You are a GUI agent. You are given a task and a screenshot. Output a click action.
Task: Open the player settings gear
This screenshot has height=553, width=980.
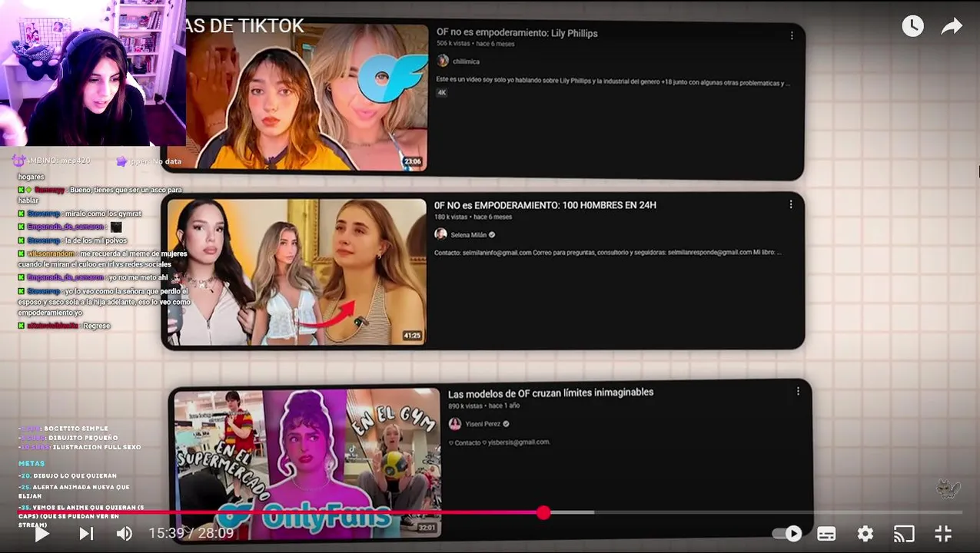(865, 533)
